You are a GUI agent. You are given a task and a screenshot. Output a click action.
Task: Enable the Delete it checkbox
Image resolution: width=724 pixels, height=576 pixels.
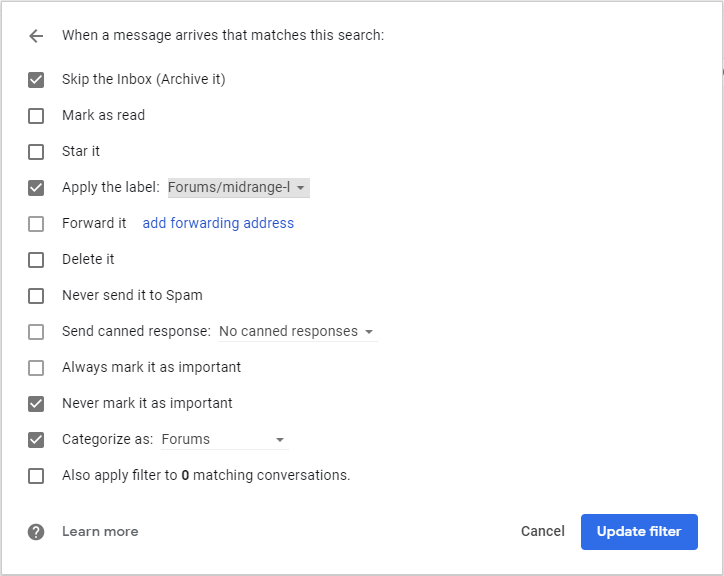click(36, 260)
